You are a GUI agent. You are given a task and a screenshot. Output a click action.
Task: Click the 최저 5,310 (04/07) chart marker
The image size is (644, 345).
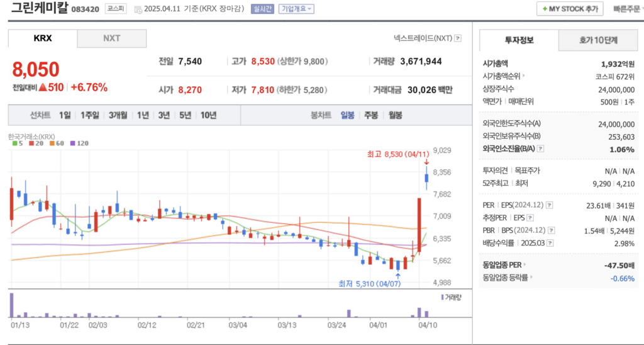[369, 284]
